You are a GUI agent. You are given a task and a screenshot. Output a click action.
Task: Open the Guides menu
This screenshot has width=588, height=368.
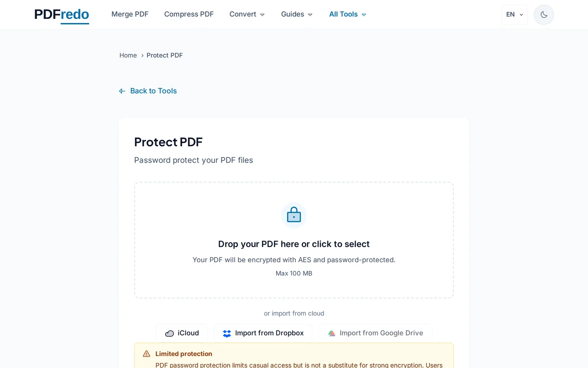click(x=296, y=14)
